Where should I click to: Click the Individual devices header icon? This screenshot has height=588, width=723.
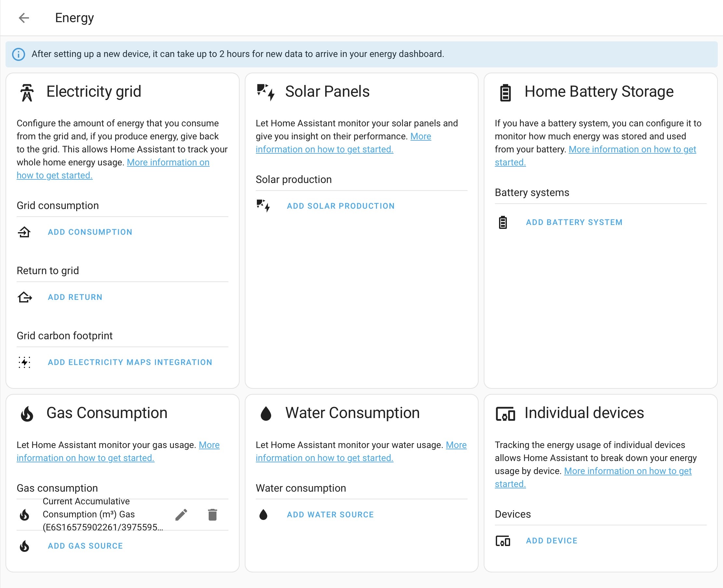click(x=505, y=413)
